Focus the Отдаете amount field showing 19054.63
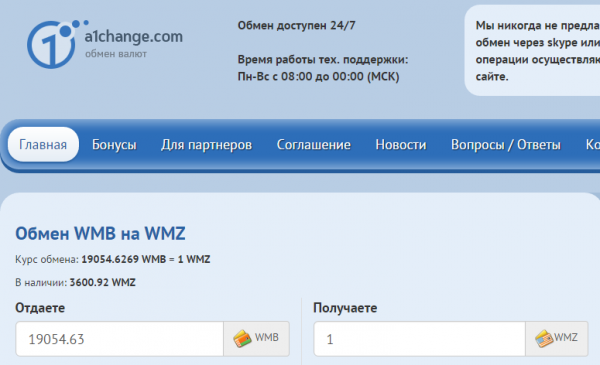Image resolution: width=600 pixels, height=365 pixels. coord(119,339)
